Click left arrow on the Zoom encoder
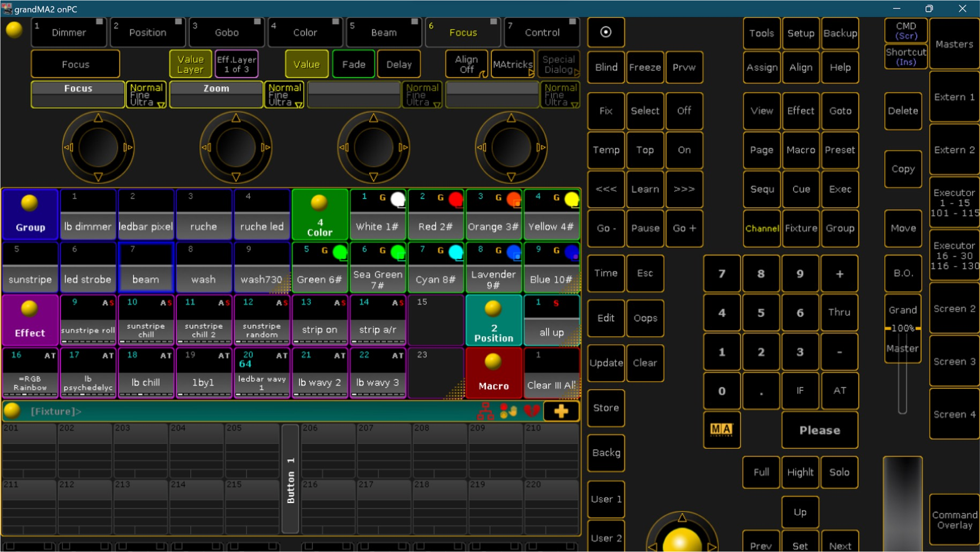Screen dimensions: 980x552 coord(206,147)
